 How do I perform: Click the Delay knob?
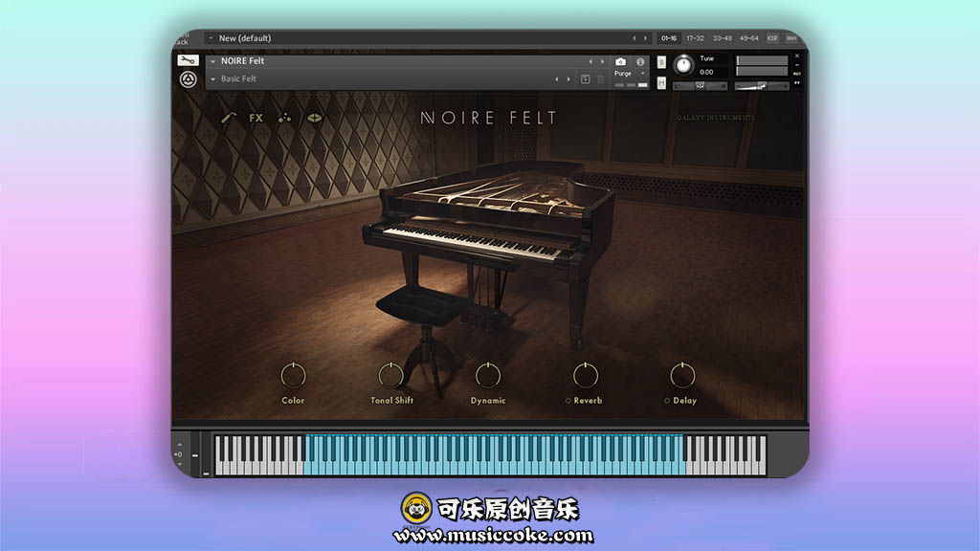coord(682,375)
